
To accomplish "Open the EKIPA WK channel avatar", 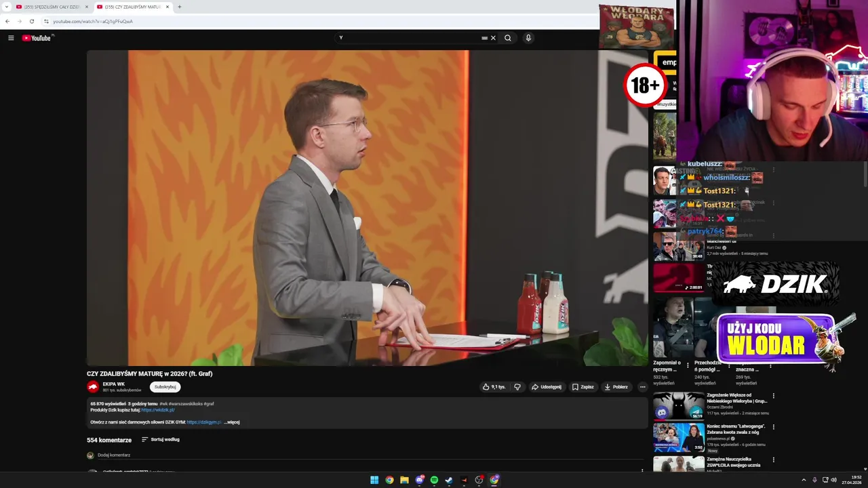I will coord(93,386).
